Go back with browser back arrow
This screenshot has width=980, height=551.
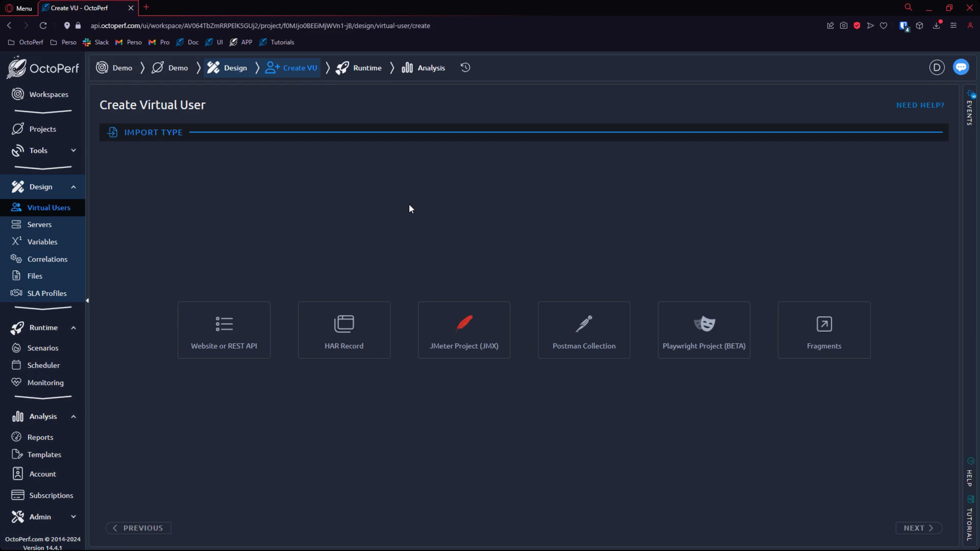pos(9,25)
